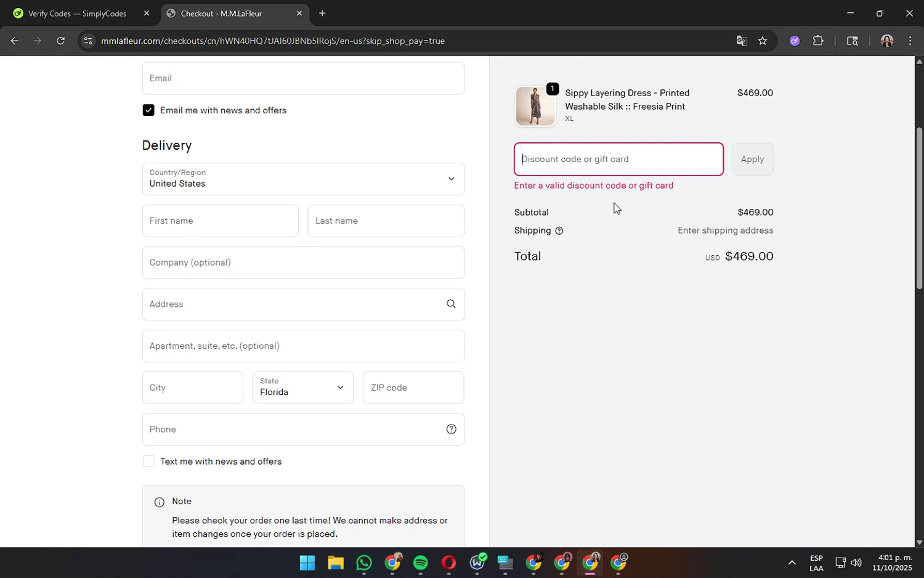Screen dimensions: 924x578
Task: Click the network tray icon
Action: (x=840, y=563)
